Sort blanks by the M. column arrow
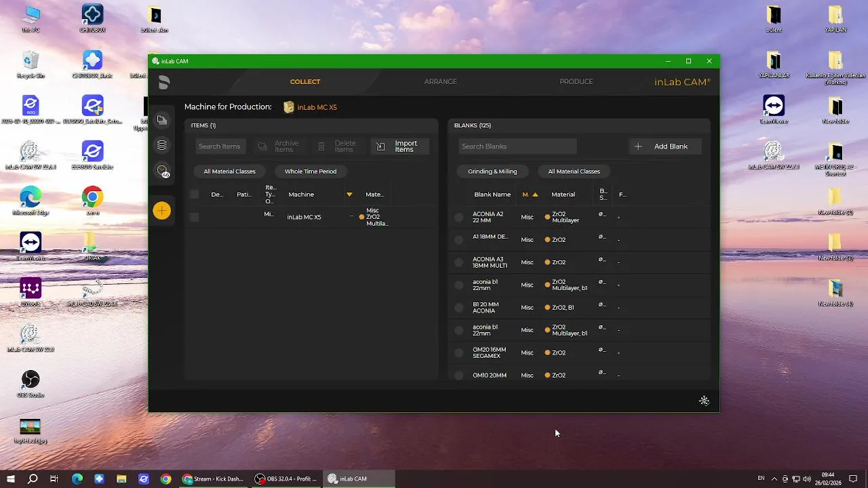Screen dimensions: 868x488 point(535,195)
